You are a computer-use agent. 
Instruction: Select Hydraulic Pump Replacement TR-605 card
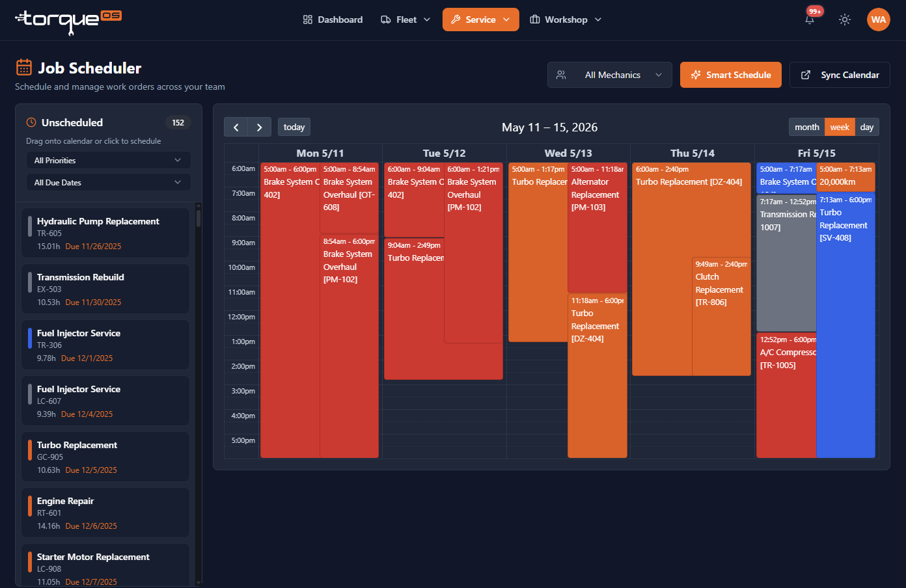click(105, 233)
